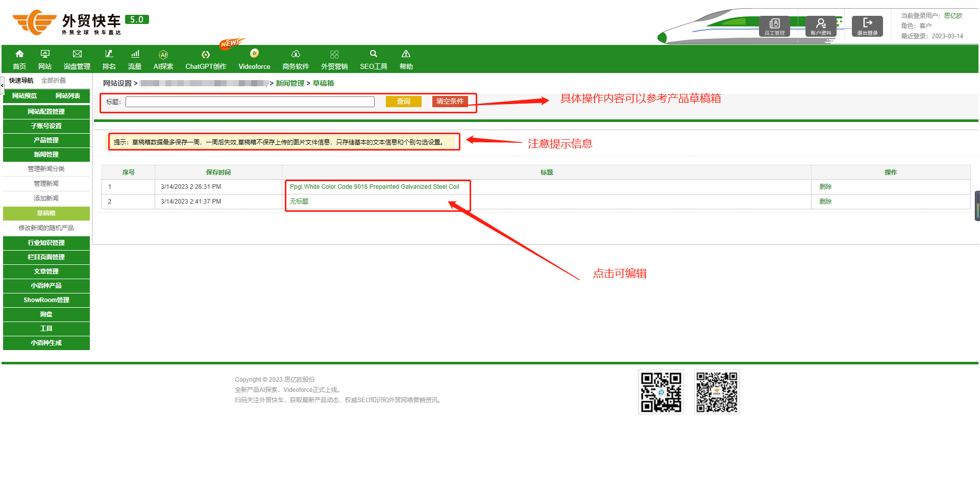Image resolution: width=980 pixels, height=494 pixels.
Task: Click the 清空条件 clear button
Action: [x=450, y=102]
